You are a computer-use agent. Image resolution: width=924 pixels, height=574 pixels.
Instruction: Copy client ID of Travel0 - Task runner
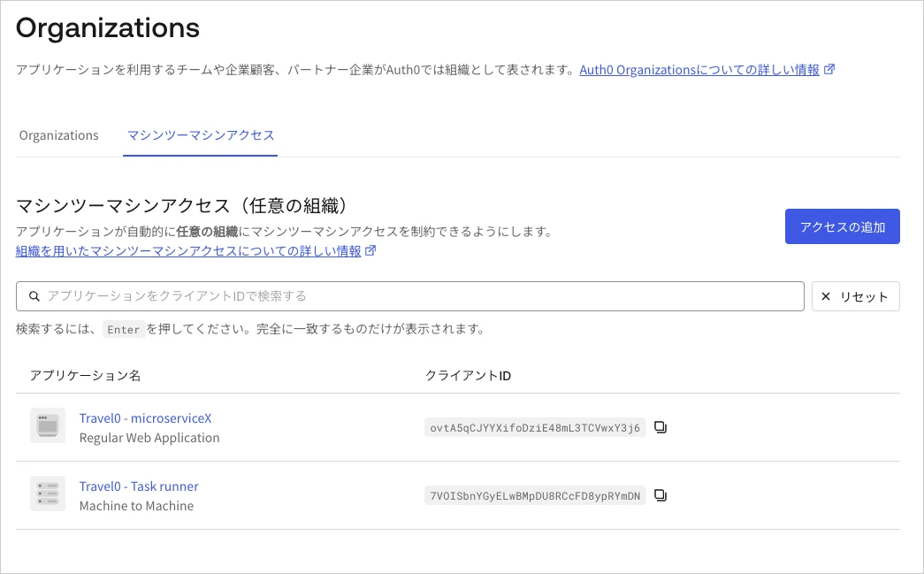tap(660, 495)
